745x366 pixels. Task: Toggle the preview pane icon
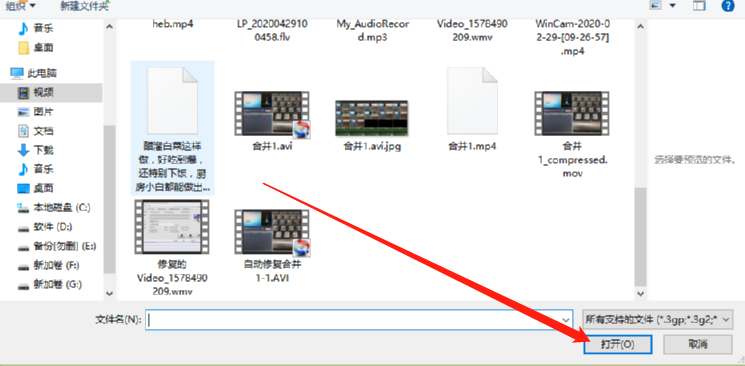click(699, 6)
